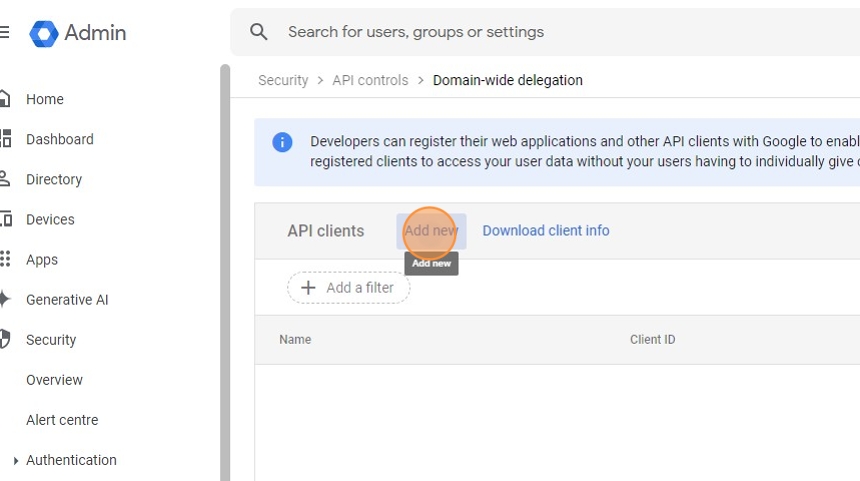Image resolution: width=860 pixels, height=481 pixels.
Task: Click the blue info icon in banner
Action: [283, 142]
